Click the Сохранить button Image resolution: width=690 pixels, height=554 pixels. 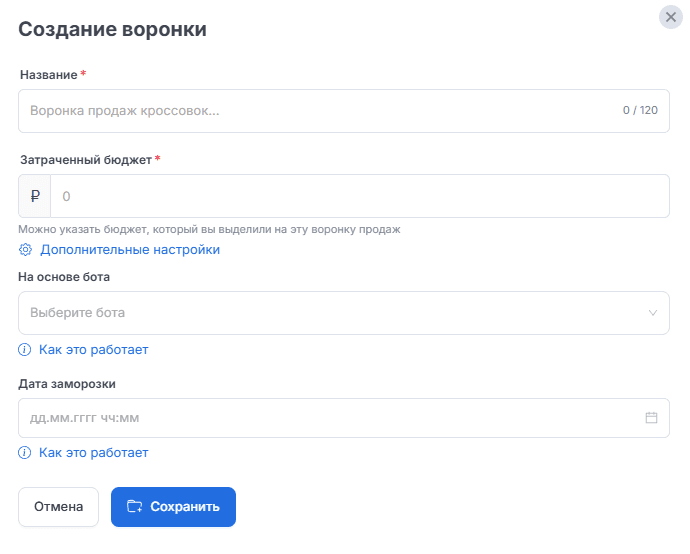tap(173, 507)
